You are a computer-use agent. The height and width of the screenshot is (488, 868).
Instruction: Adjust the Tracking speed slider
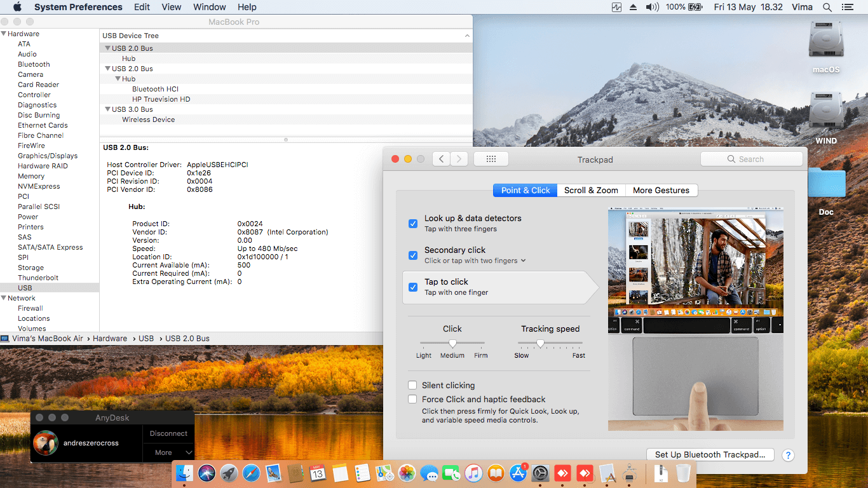(540, 343)
